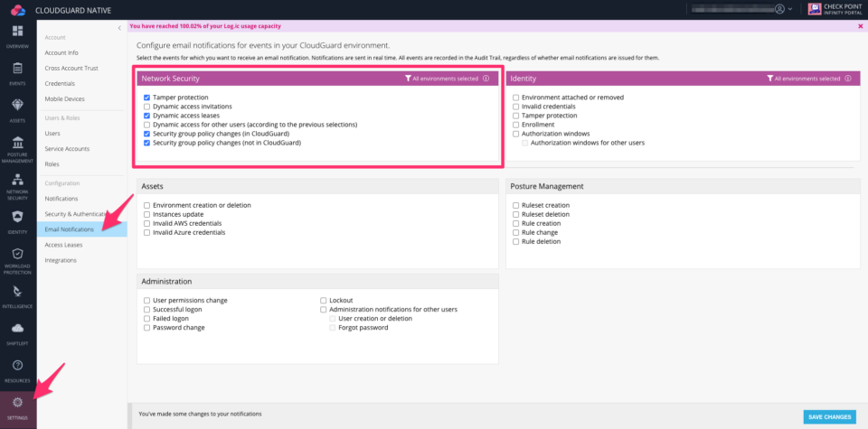The width and height of the screenshot is (868, 429).
Task: Open Workload Protection icon
Action: click(18, 254)
